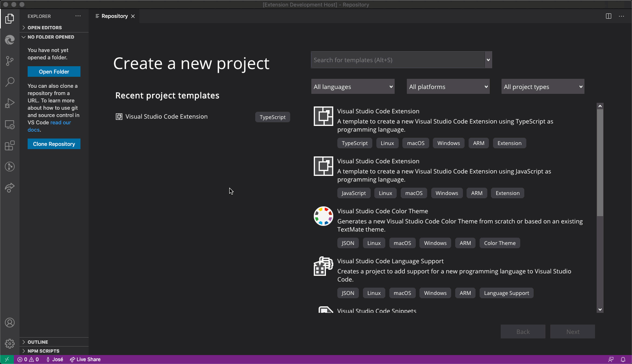This screenshot has height=364, width=632.
Task: Click the Next button
Action: 573,331
